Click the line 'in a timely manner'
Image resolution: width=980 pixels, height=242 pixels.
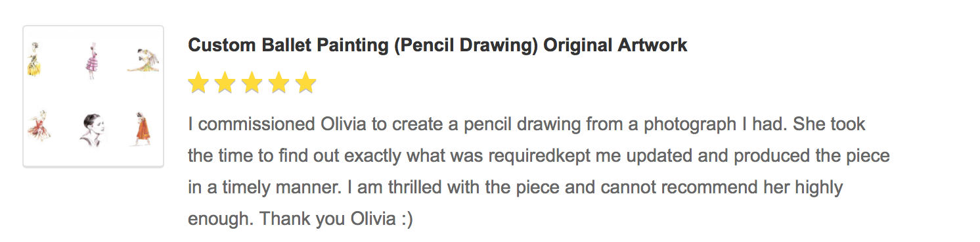[515, 187]
